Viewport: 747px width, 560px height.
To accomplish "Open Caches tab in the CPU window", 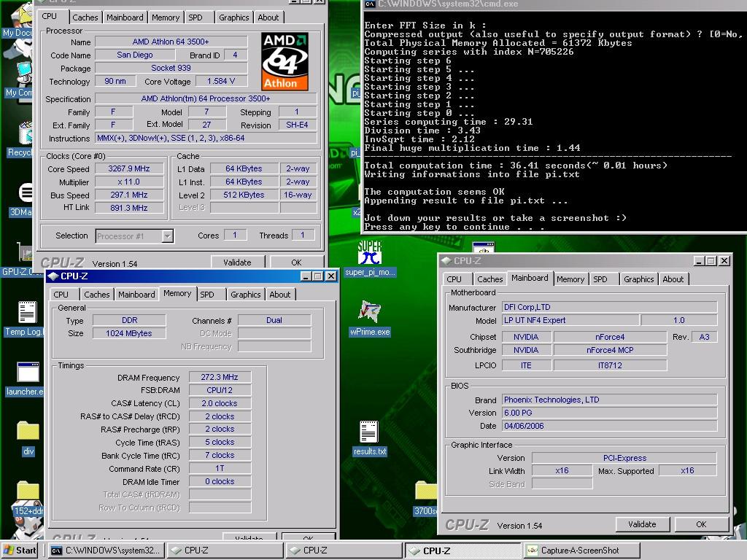I will tap(85, 17).
